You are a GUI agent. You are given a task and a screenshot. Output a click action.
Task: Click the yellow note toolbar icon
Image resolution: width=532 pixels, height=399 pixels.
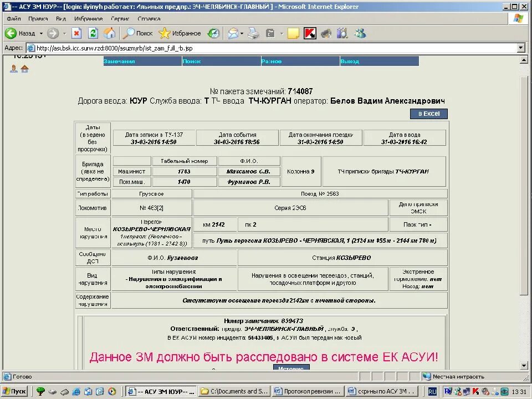point(293,33)
